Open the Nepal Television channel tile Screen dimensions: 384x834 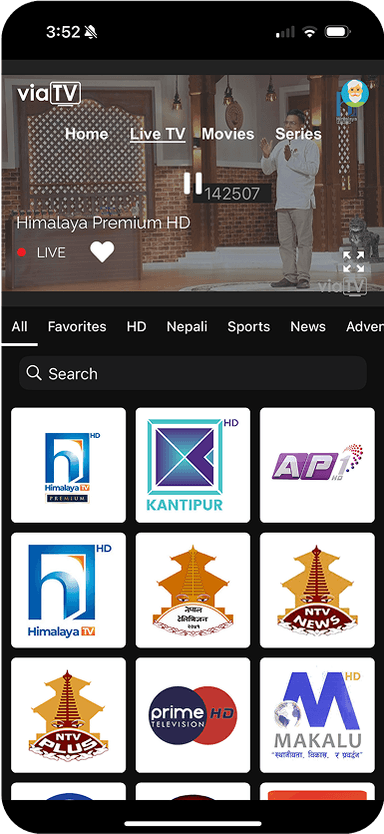pos(193,590)
